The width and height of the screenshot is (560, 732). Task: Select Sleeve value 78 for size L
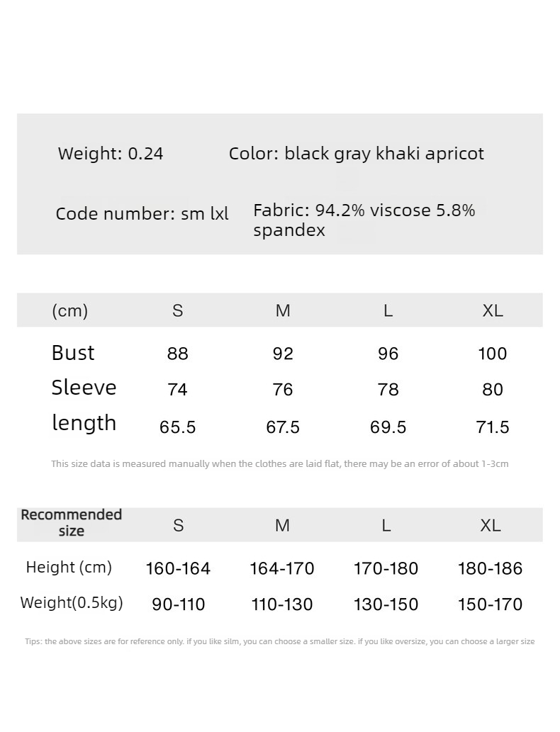[388, 390]
